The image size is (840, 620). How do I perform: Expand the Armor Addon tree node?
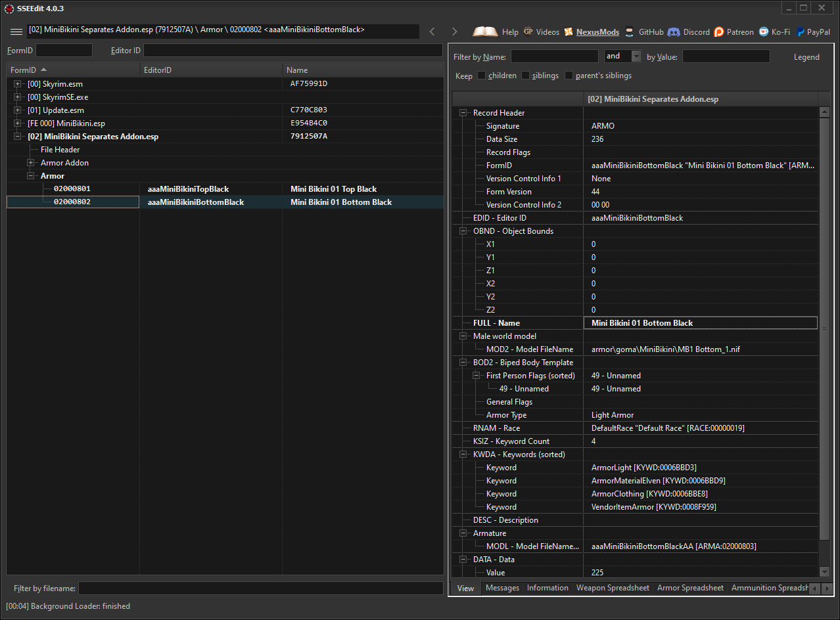[x=31, y=163]
